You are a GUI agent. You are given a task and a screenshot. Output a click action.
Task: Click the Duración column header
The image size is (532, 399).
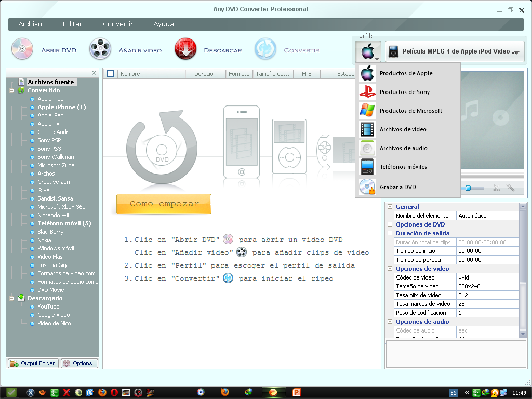[206, 74]
